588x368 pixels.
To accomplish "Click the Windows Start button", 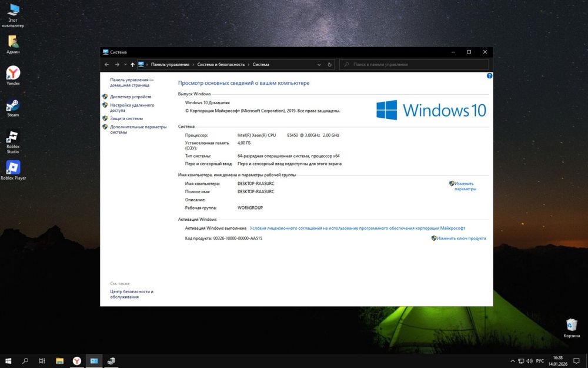I will [8, 361].
